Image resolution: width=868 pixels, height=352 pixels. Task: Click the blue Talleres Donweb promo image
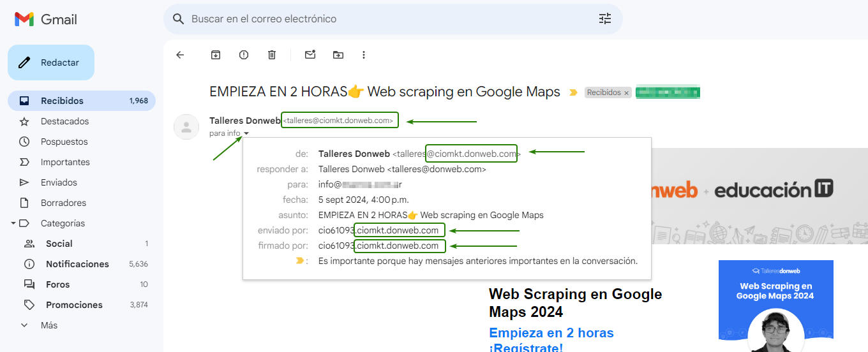(x=776, y=306)
